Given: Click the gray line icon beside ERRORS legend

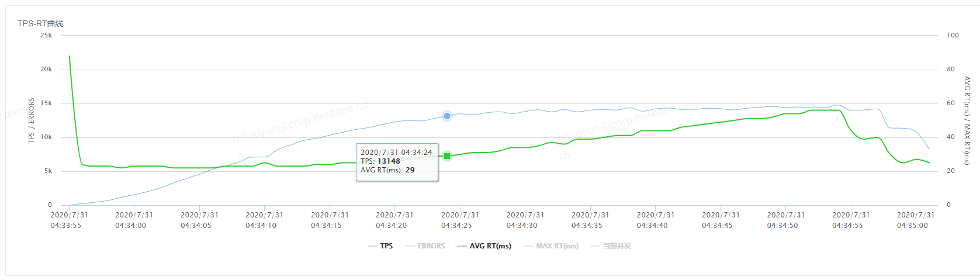Looking at the screenshot, I should pyautogui.click(x=410, y=247).
